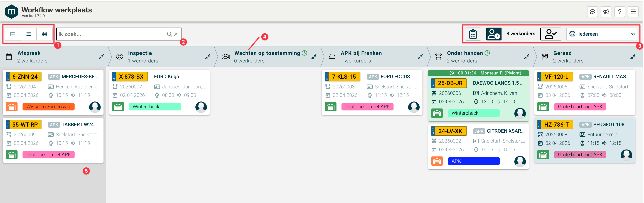Open the Iedereen employee dropdown
The height and width of the screenshot is (203, 644).
click(602, 34)
